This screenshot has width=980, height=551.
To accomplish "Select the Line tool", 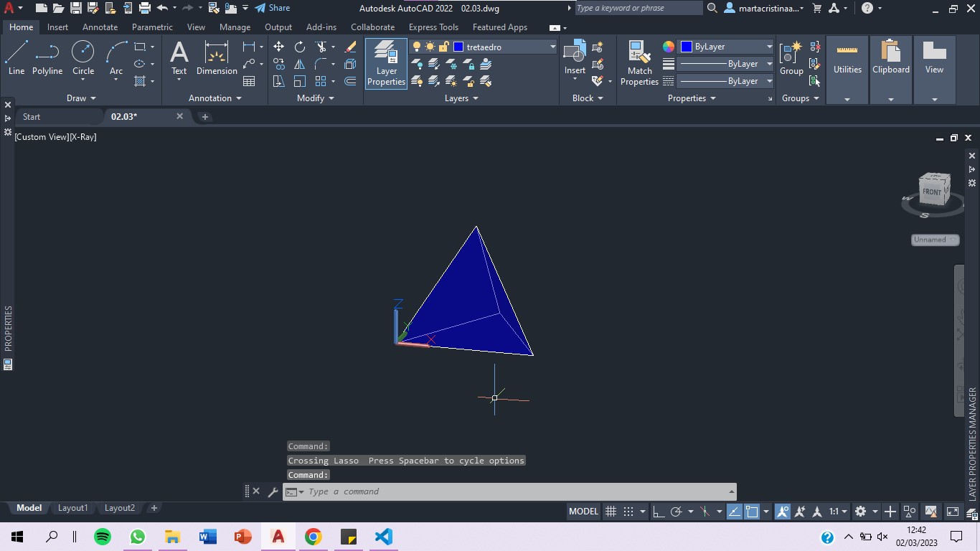I will [17, 58].
